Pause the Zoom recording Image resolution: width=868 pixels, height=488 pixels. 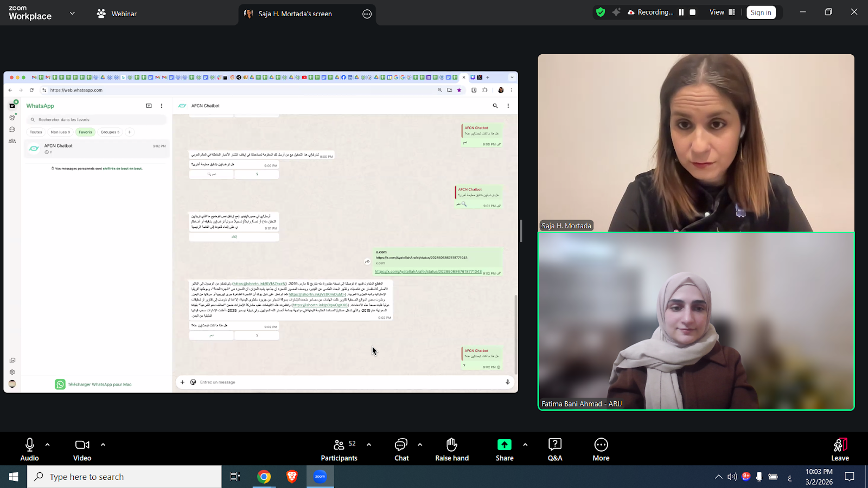click(x=681, y=12)
